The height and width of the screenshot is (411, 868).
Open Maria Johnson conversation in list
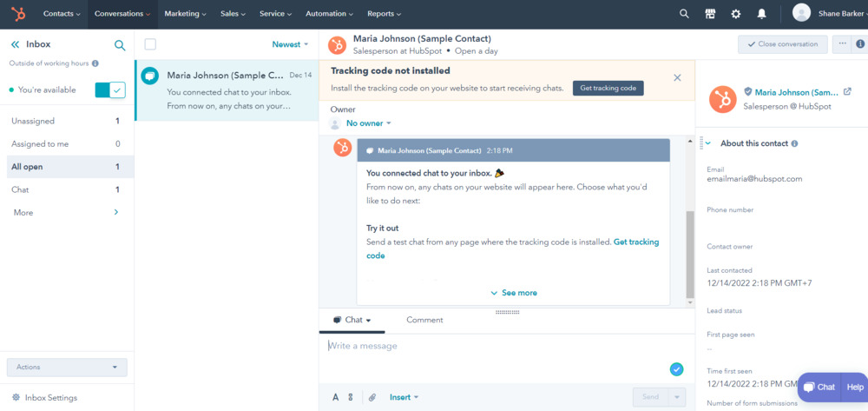click(x=227, y=90)
